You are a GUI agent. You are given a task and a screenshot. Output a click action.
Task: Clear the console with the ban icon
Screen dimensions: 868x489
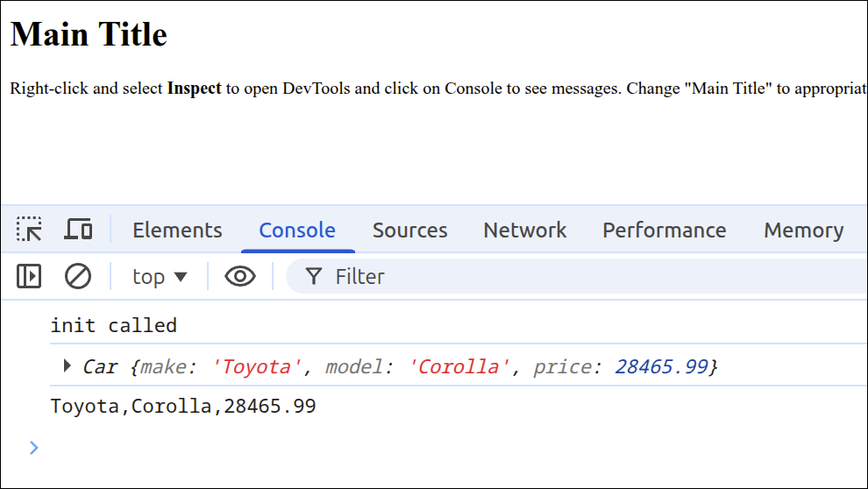(78, 276)
